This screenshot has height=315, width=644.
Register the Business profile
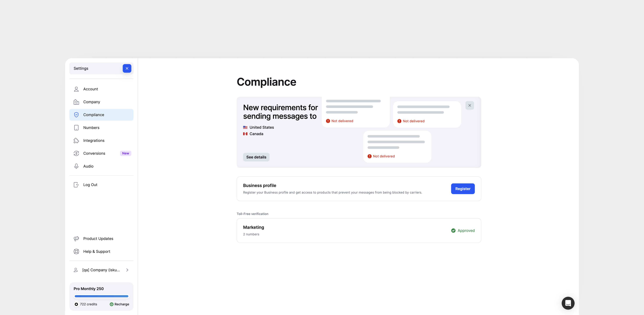(463, 189)
